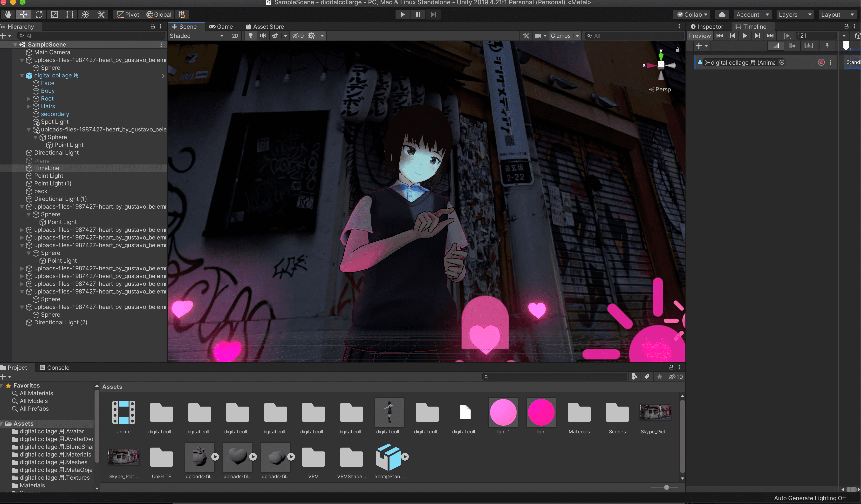Go to timeline end frame button
This screenshot has width=861, height=504.
pyautogui.click(x=770, y=35)
